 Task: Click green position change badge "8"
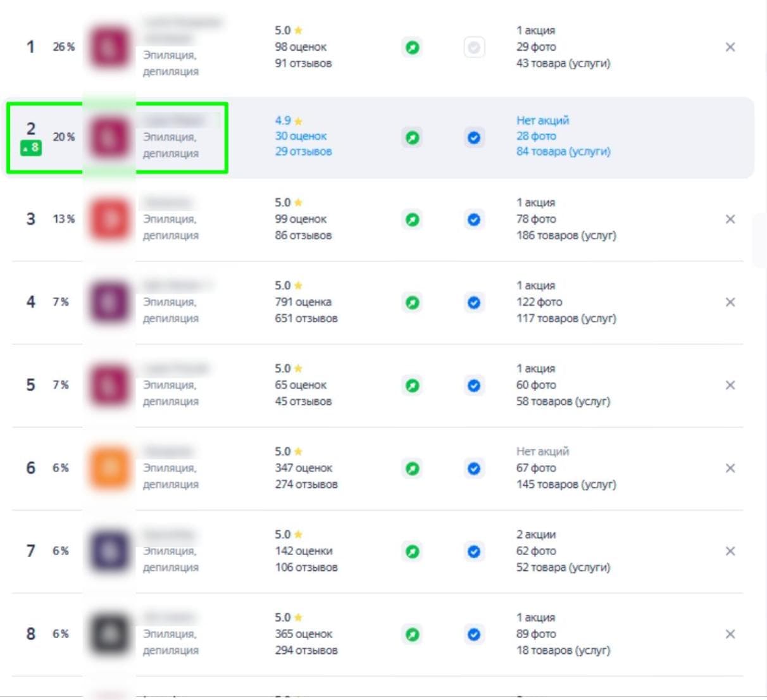31,148
